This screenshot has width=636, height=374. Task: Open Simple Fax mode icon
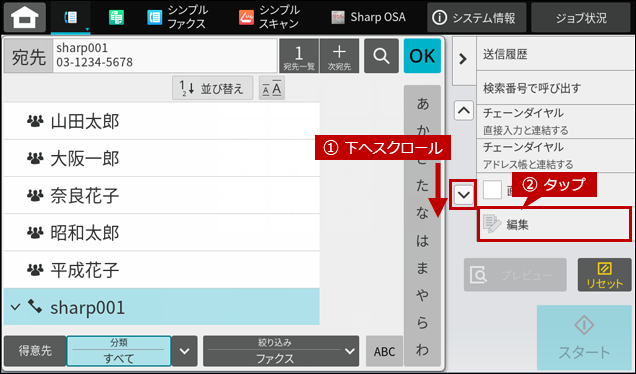(155, 17)
